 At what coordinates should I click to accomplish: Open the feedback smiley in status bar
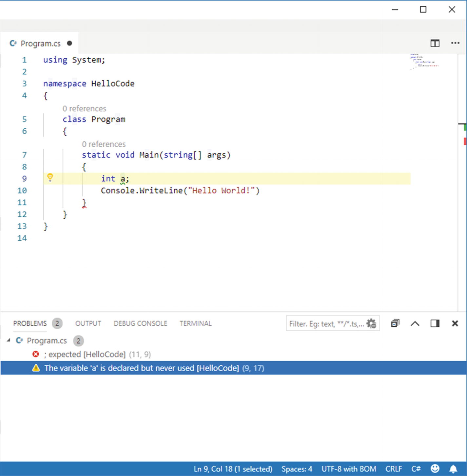435,469
